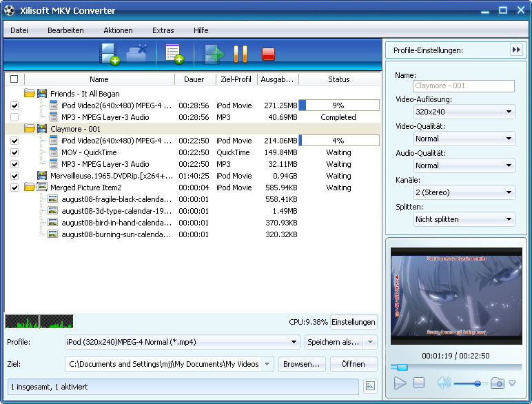Screen dimensions: 532x404
Task: Click the Browsen... button
Action: coord(302,364)
